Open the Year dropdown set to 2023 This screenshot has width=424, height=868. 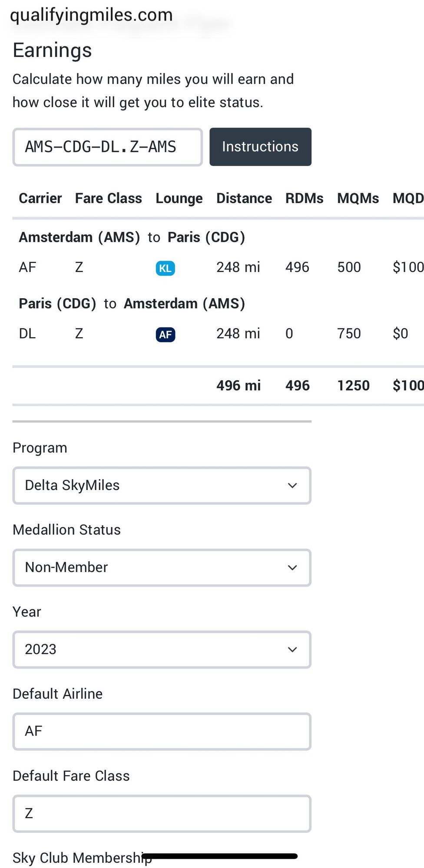(x=162, y=649)
